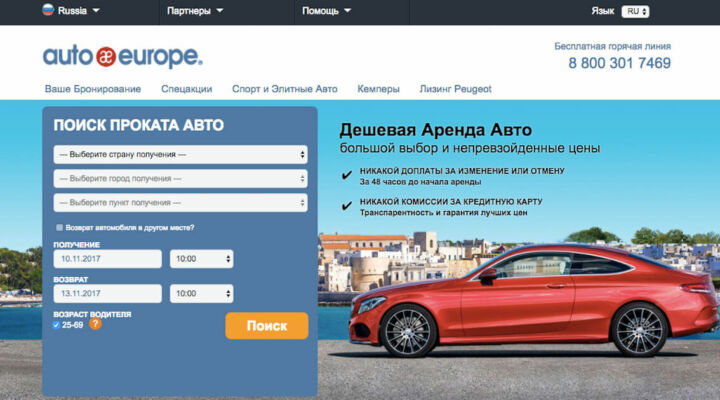Image resolution: width=720 pixels, height=400 pixels.
Task: Click the Auto Europe logo
Action: pos(122,57)
